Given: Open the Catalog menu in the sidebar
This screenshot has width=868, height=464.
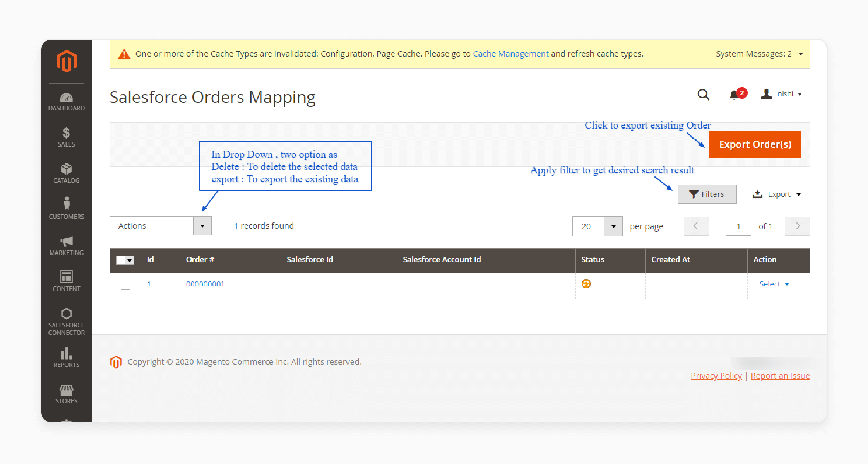Looking at the screenshot, I should [66, 174].
